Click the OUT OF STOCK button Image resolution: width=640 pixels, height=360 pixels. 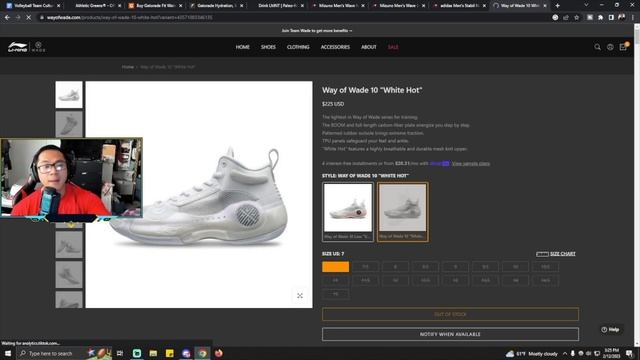(450, 314)
